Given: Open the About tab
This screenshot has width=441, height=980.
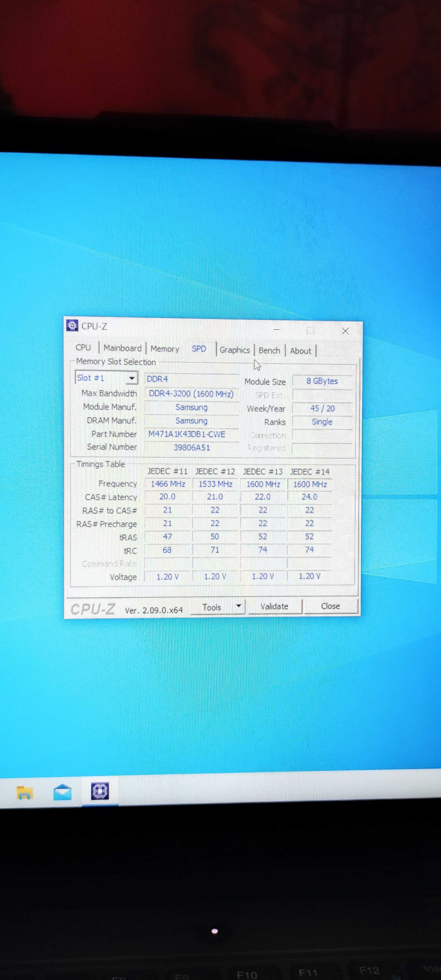Looking at the screenshot, I should 301,351.
